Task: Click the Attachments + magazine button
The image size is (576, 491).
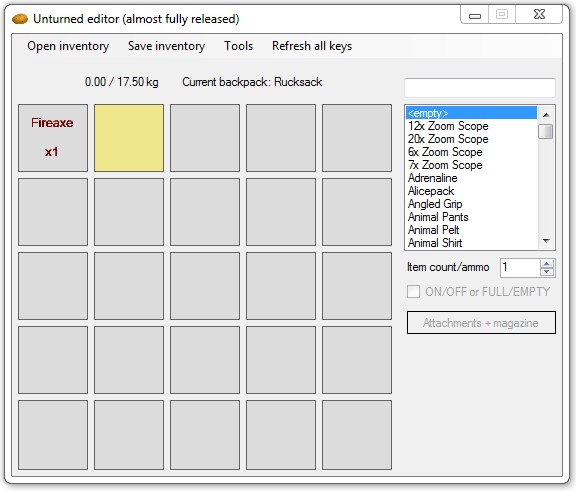Action: click(x=481, y=323)
